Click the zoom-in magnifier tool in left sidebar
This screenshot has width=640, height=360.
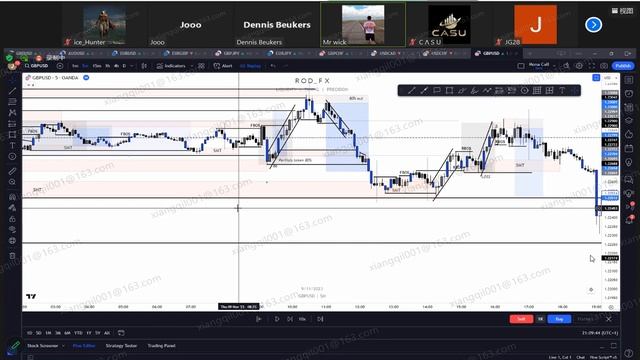(x=12, y=182)
